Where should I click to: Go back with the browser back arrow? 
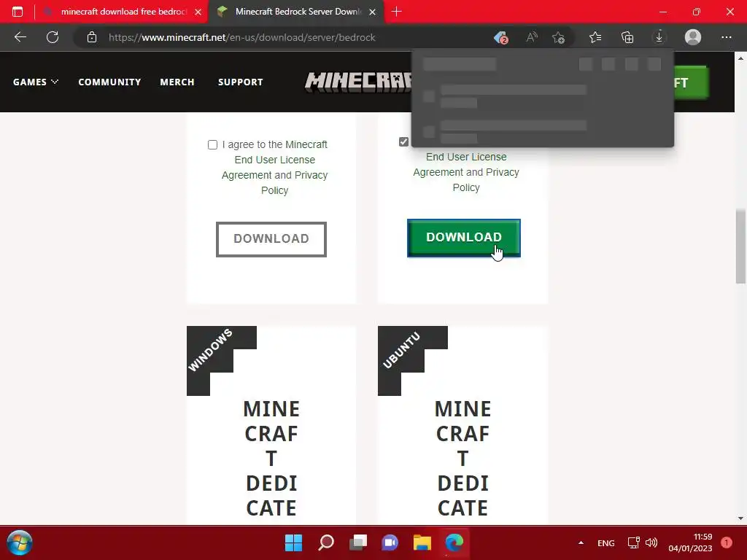click(20, 37)
